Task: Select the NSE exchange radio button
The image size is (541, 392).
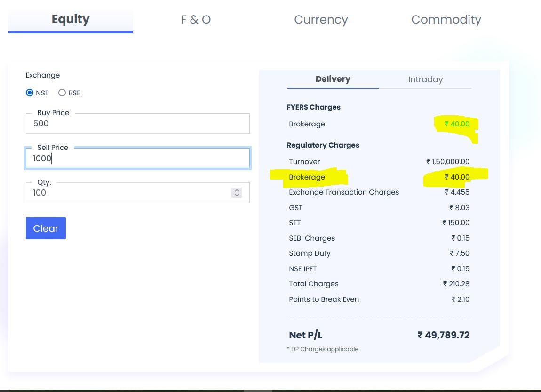Action: click(x=30, y=93)
